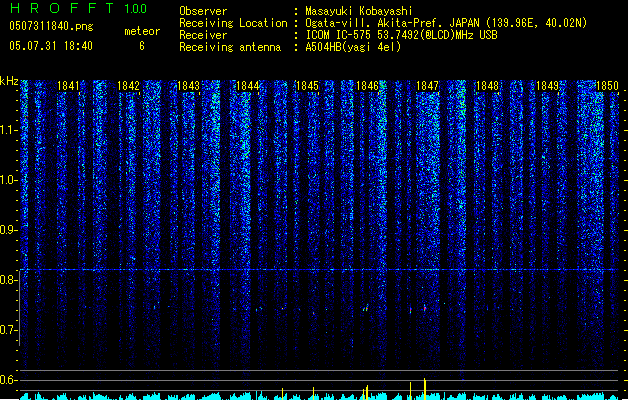Click the 1843 time marker

188,86
